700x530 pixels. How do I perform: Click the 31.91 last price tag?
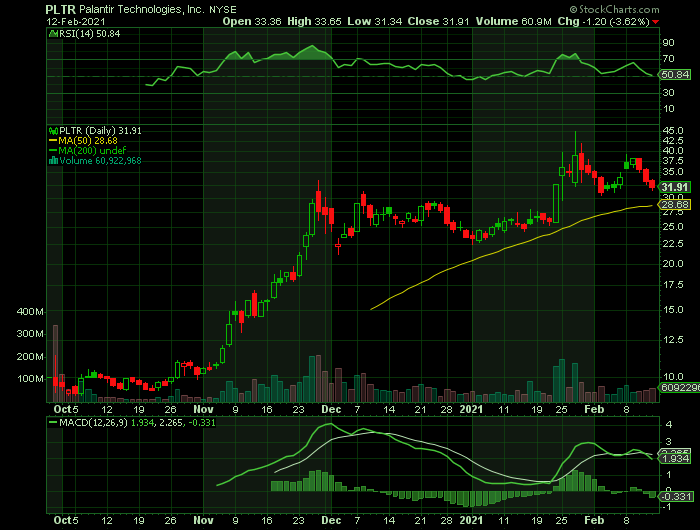675,187
